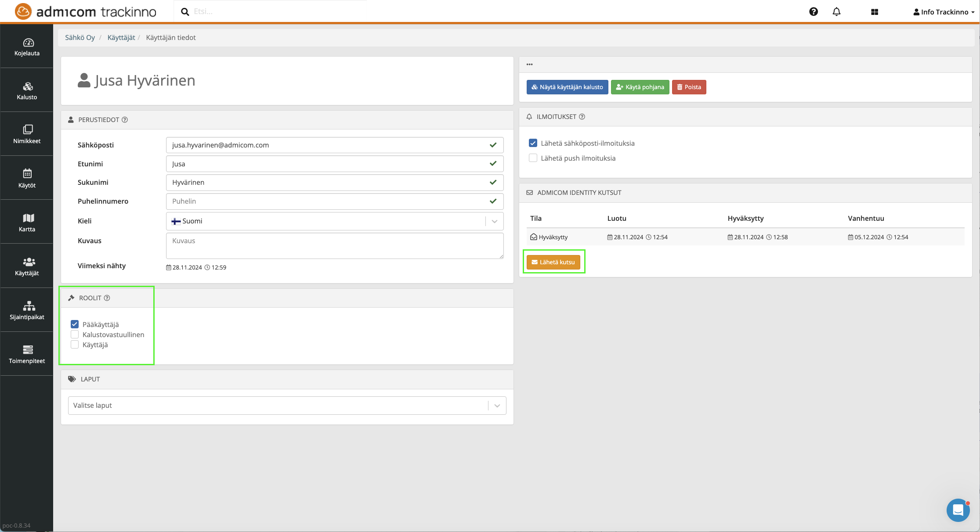The height and width of the screenshot is (532, 980).
Task: Click the Käyttäjät breadcrumb link
Action: pyautogui.click(x=121, y=38)
